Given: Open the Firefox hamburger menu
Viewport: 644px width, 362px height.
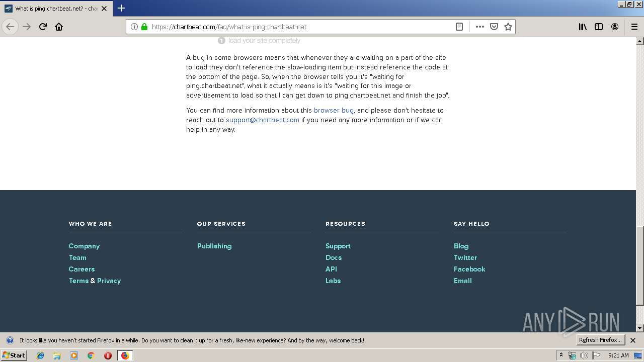Looking at the screenshot, I should tap(634, 27).
